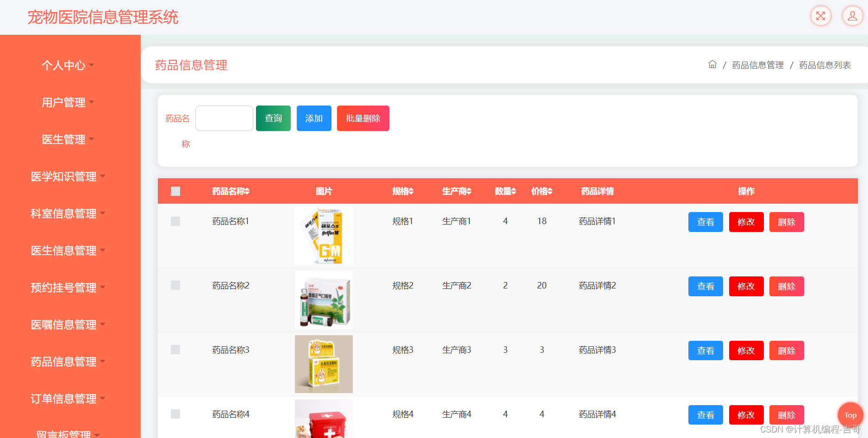Go to home via breadcrumb house icon
This screenshot has height=438, width=868.
pos(712,64)
